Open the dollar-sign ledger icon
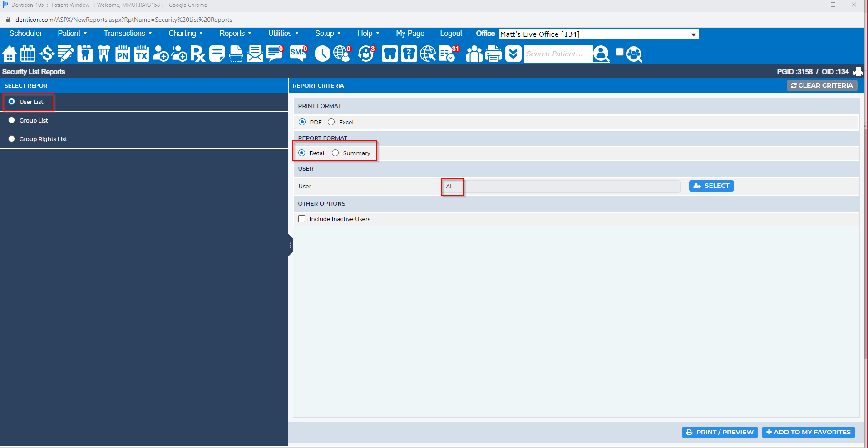 click(47, 54)
